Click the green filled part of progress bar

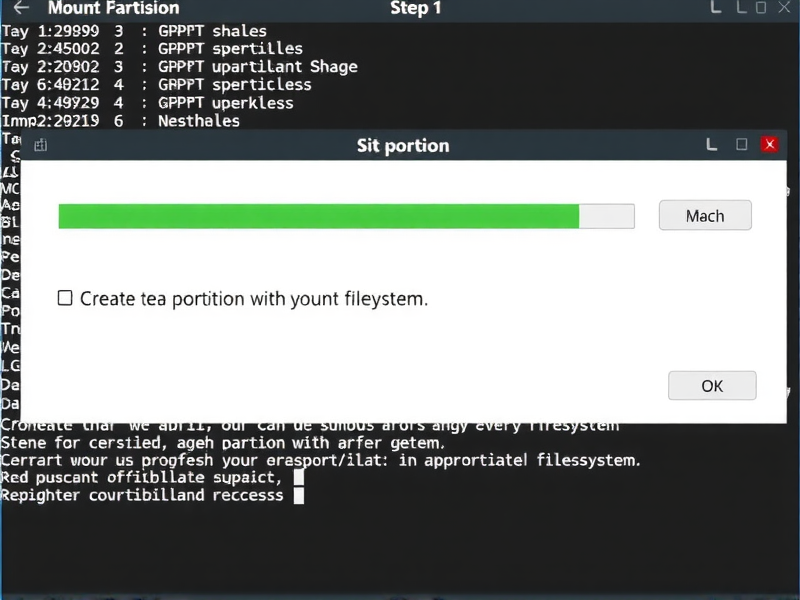tap(318, 216)
